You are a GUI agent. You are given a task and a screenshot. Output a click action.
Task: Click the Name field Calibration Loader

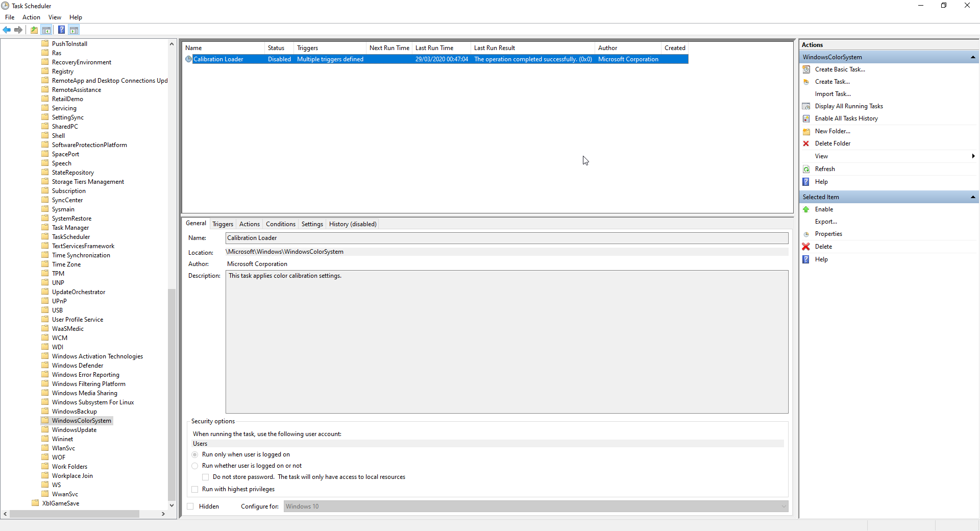coord(507,238)
